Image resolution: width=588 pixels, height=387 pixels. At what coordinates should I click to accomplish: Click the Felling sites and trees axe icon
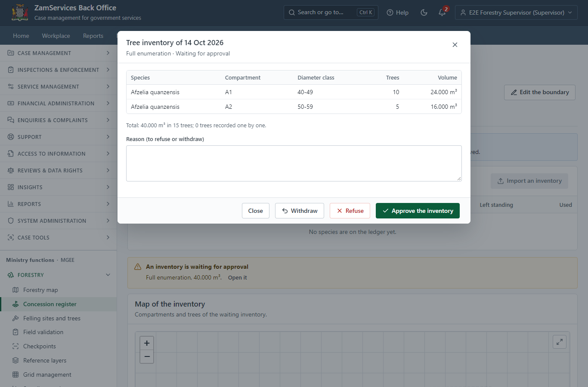15,318
